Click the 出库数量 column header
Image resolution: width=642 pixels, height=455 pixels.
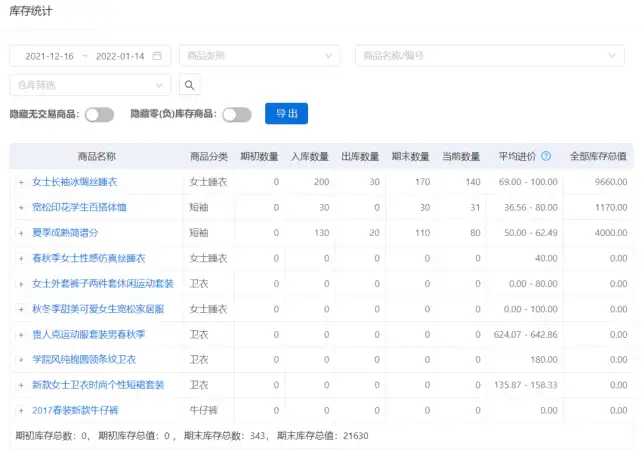click(x=360, y=156)
